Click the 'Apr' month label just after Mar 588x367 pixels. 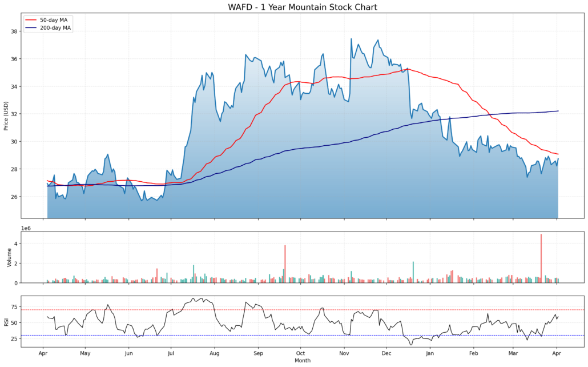[557, 353]
